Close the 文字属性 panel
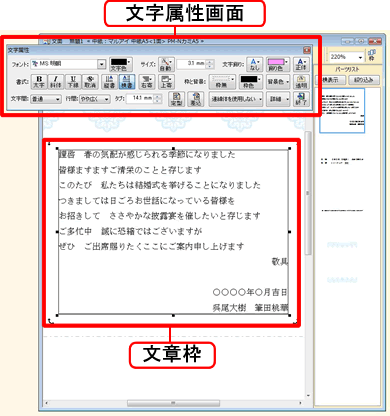The width and height of the screenshot is (390, 416). pyautogui.click(x=307, y=50)
